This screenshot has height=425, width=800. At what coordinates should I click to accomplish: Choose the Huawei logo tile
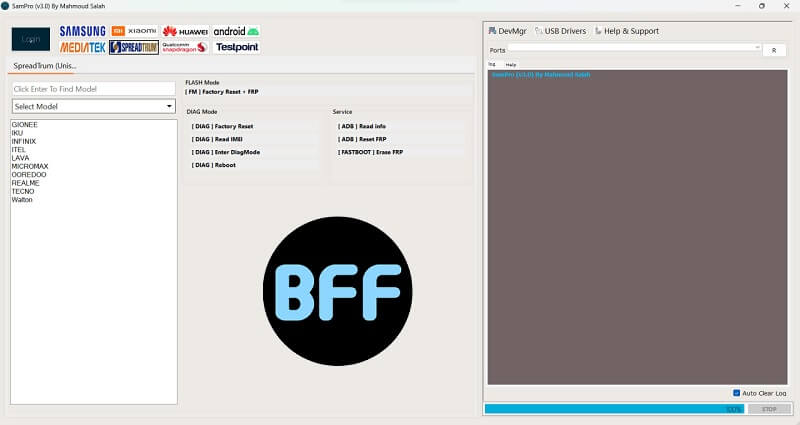click(x=185, y=31)
